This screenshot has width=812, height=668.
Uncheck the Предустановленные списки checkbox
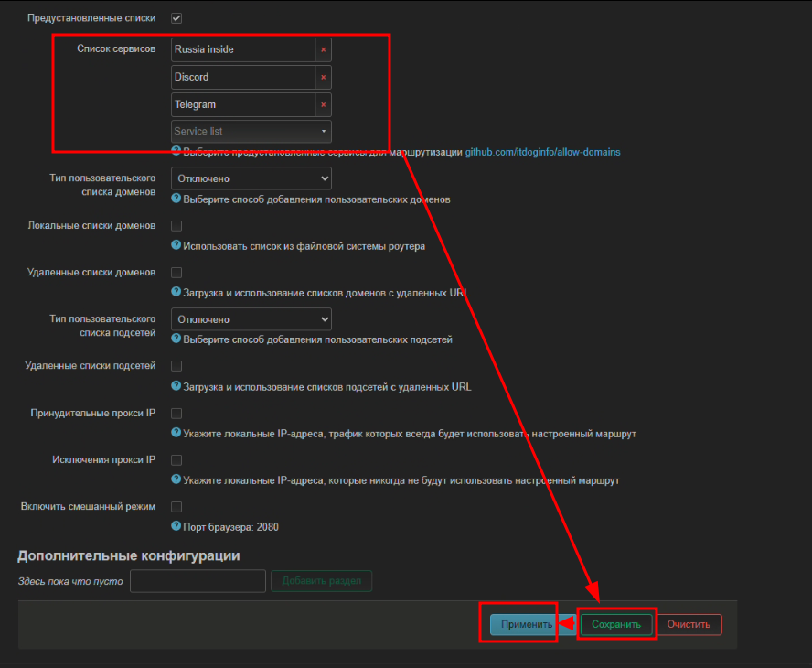point(177,18)
